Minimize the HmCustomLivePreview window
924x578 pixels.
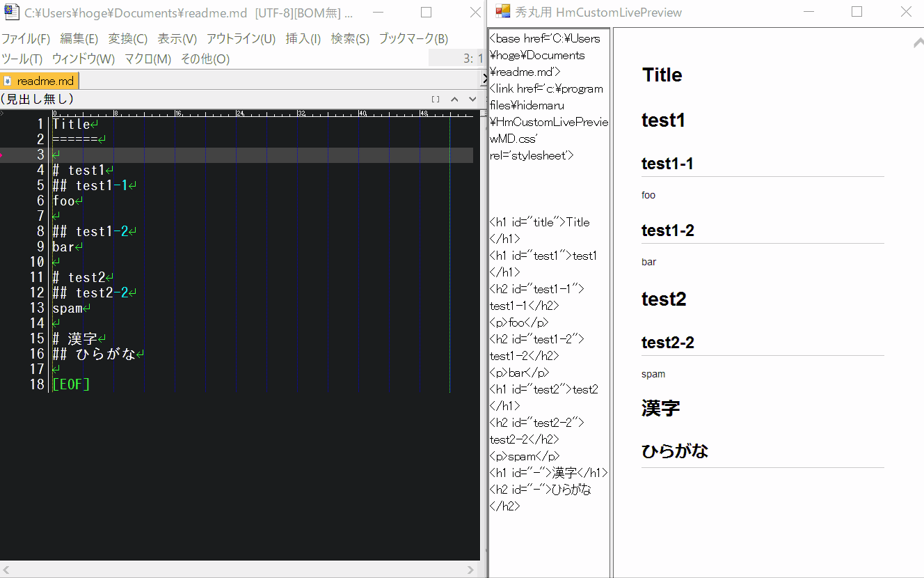808,12
